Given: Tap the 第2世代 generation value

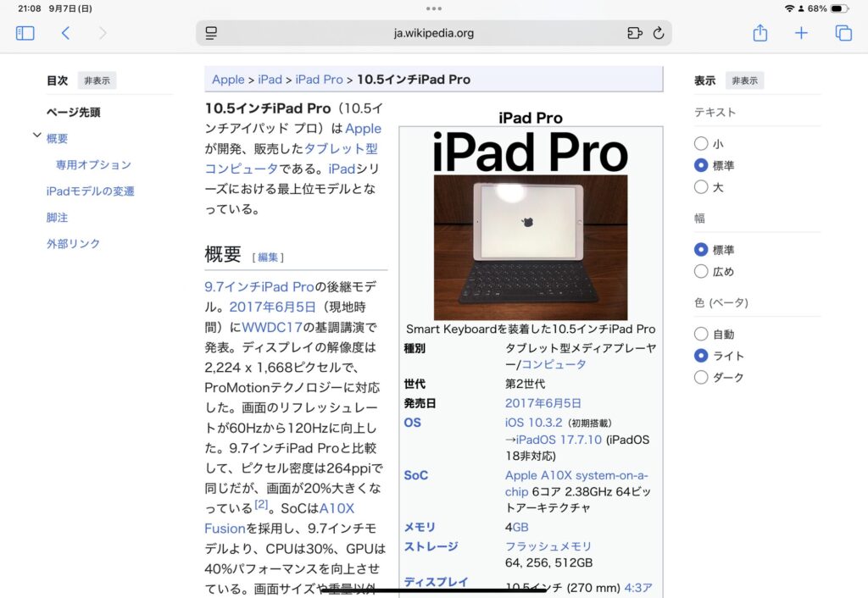Looking at the screenshot, I should pyautogui.click(x=526, y=384).
